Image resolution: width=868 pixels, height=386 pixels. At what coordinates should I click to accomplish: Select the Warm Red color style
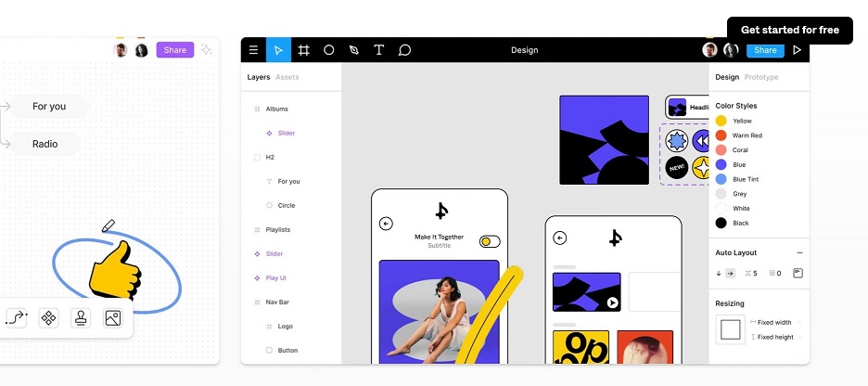pos(738,135)
